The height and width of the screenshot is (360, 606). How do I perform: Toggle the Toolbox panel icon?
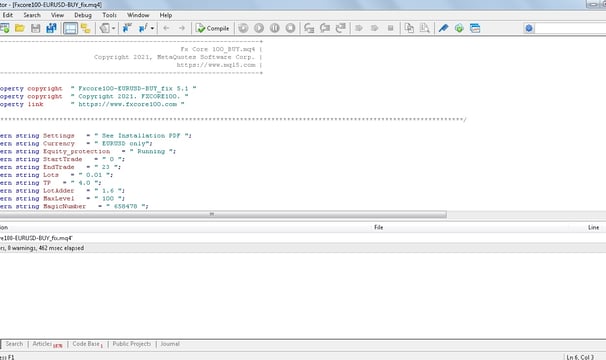(x=70, y=28)
